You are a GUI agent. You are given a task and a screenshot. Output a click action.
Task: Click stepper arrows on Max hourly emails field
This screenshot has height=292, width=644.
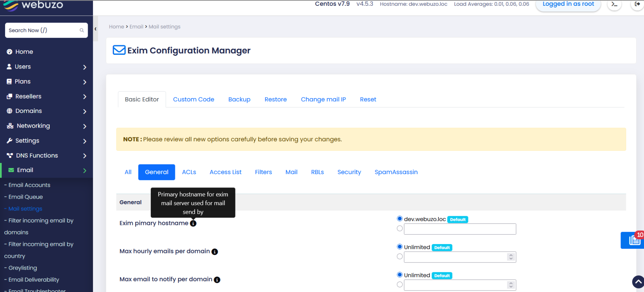point(511,257)
